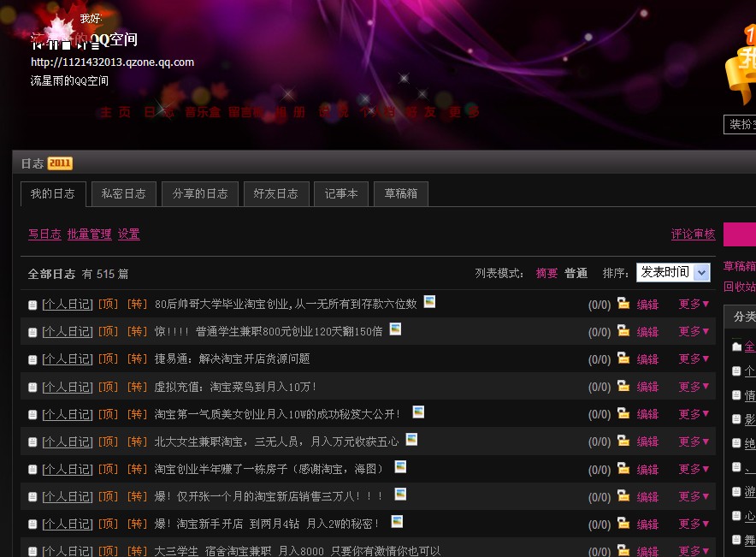Click document icon before 80后帅哥 row

pos(32,305)
